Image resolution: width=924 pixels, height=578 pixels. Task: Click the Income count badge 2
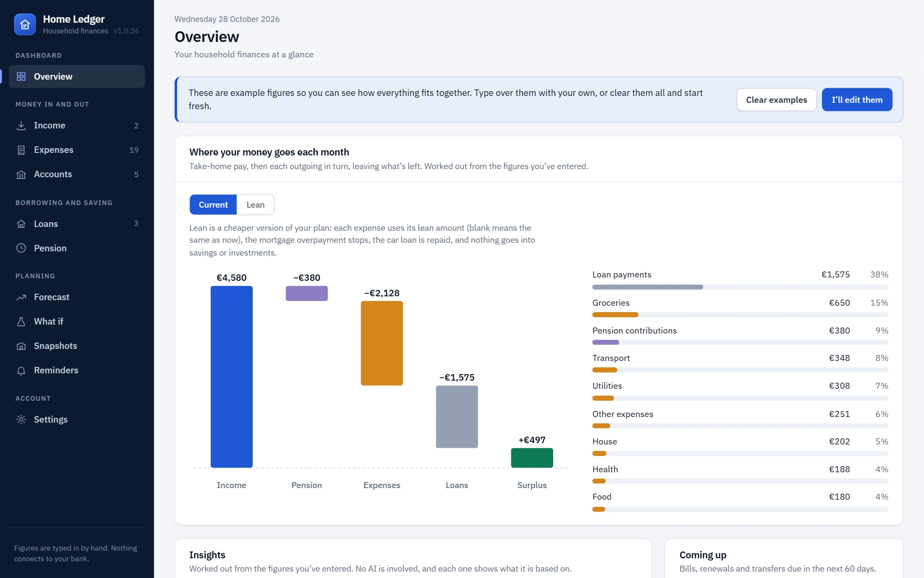(136, 125)
